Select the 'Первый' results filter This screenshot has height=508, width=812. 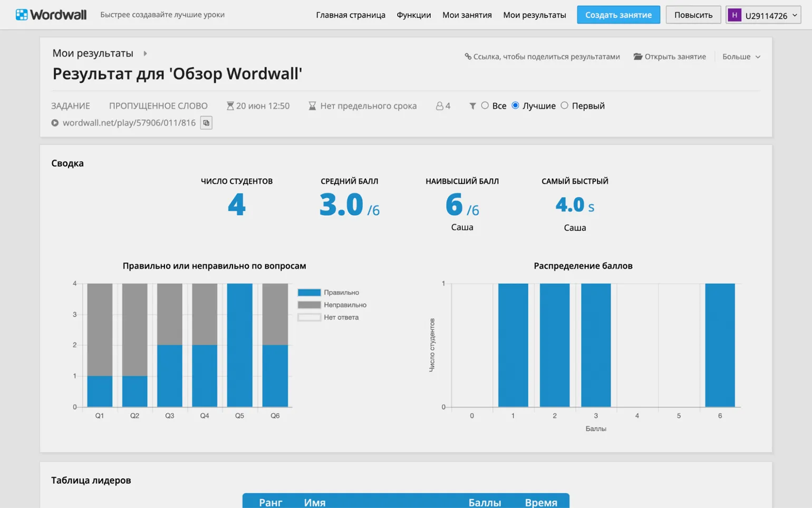pyautogui.click(x=565, y=106)
